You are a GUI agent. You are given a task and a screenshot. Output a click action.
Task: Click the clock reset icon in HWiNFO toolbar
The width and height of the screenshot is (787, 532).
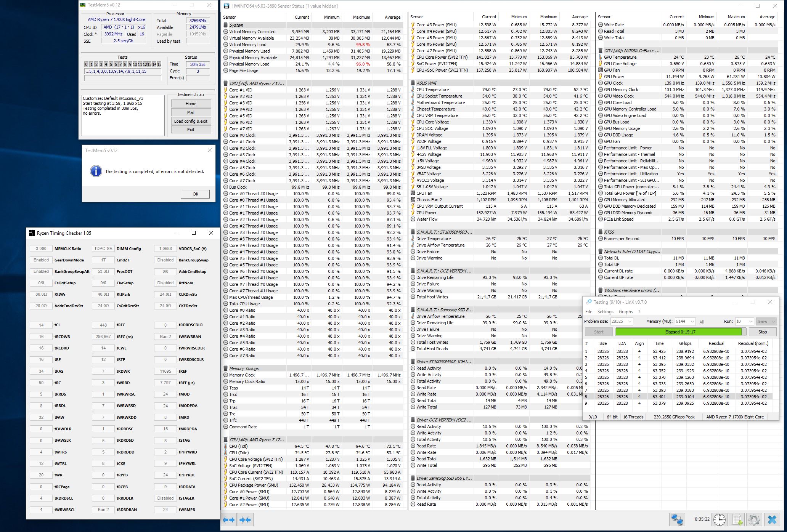click(719, 519)
